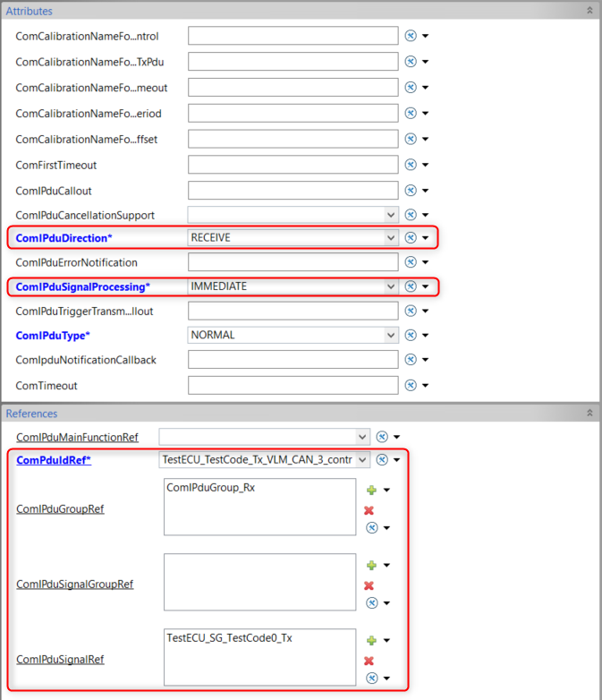Open arrow menu beside ComIPduDirection reset icon
The height and width of the screenshot is (700, 602).
click(425, 237)
